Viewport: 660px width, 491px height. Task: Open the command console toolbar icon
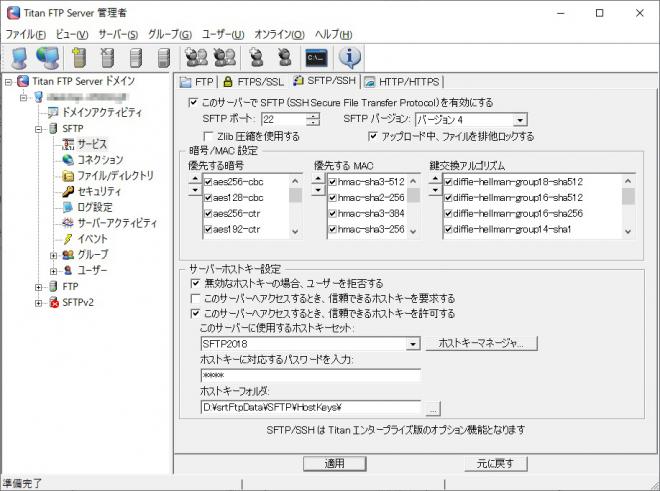coord(316,58)
